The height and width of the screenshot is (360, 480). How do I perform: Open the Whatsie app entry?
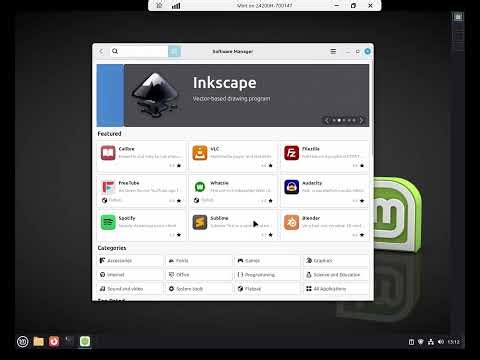(x=233, y=192)
